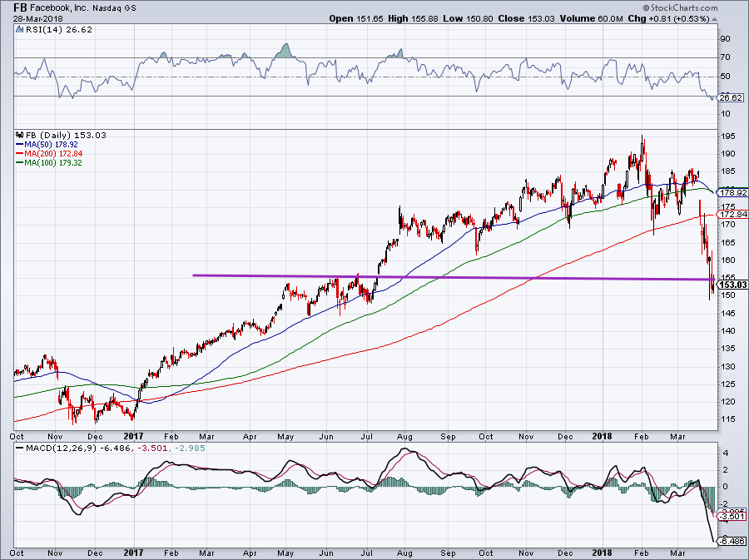Click the 120 price axis label
749x560 pixels.
728,402
